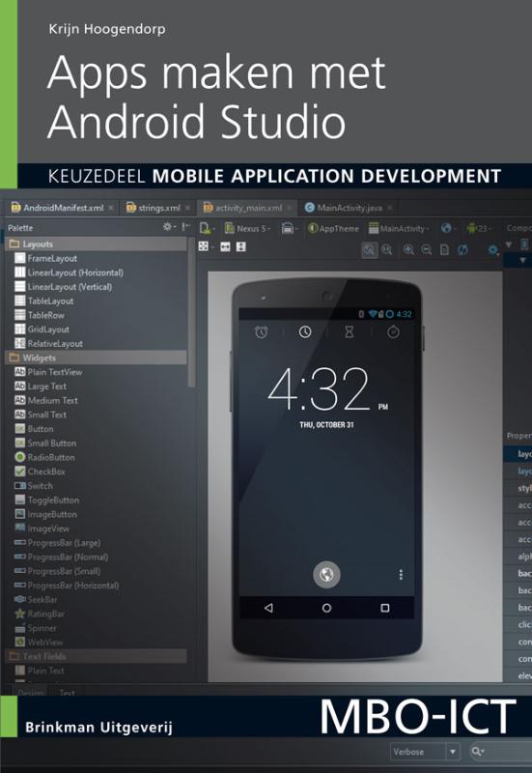
Task: Click the logcat search field
Action: [x=499, y=752]
